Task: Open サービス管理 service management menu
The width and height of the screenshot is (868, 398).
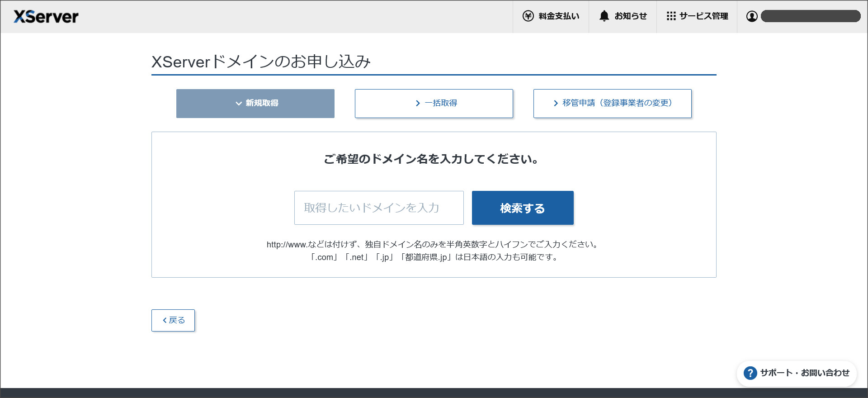Action: [697, 16]
